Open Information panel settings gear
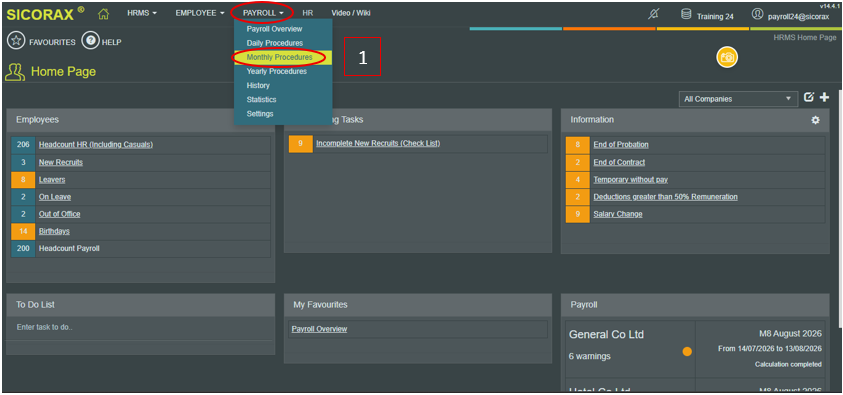 tap(816, 120)
